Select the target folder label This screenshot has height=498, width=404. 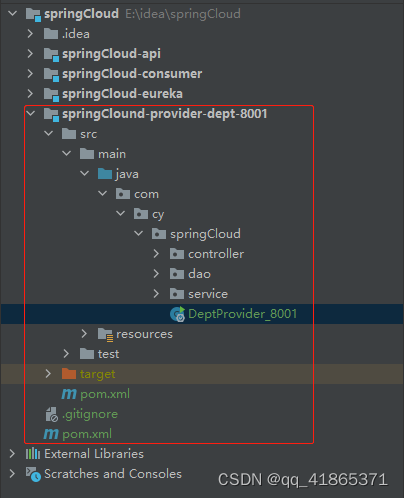(x=97, y=374)
